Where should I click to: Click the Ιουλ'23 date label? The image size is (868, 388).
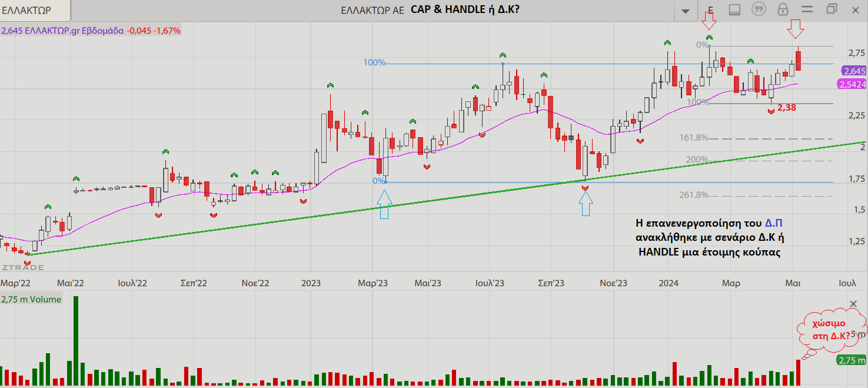click(490, 283)
